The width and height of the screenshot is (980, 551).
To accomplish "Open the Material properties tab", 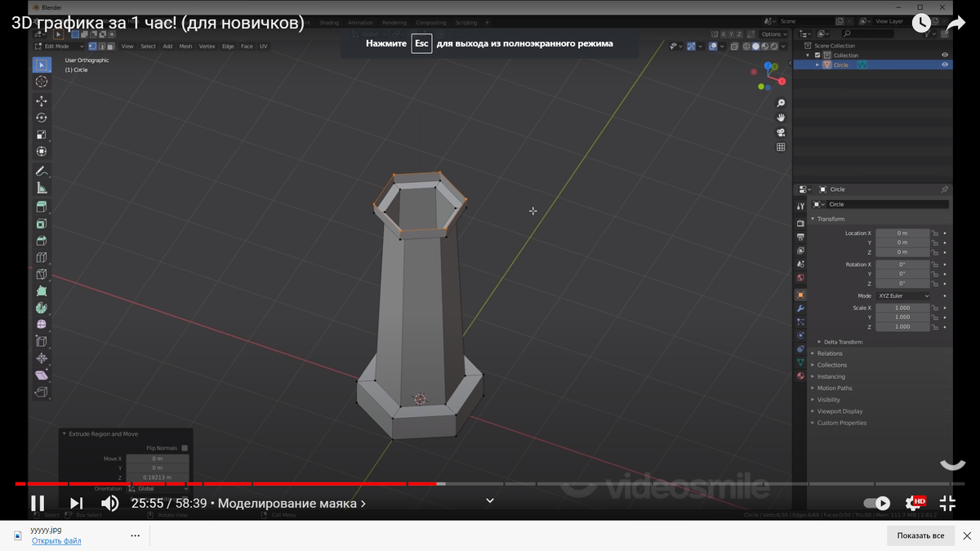I will click(x=800, y=375).
